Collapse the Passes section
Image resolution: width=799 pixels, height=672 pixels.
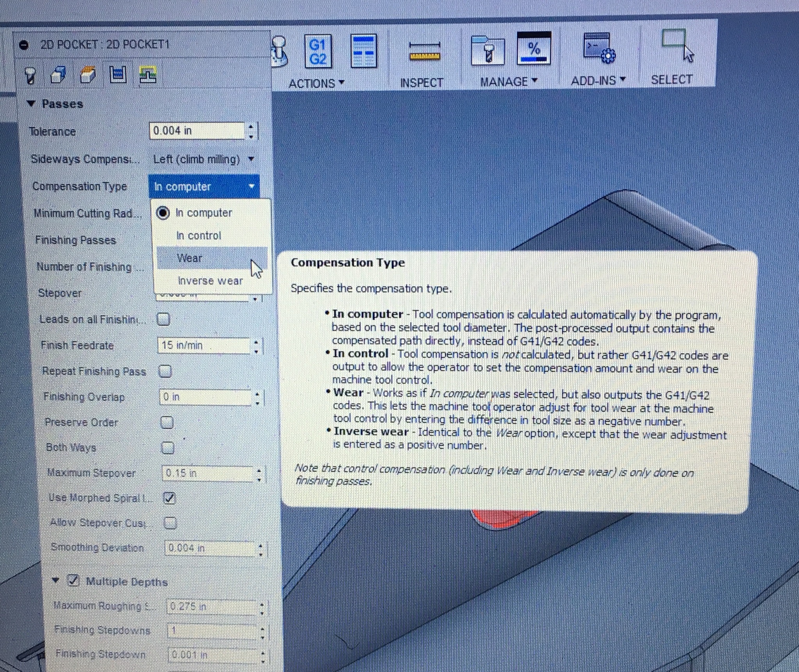click(31, 104)
